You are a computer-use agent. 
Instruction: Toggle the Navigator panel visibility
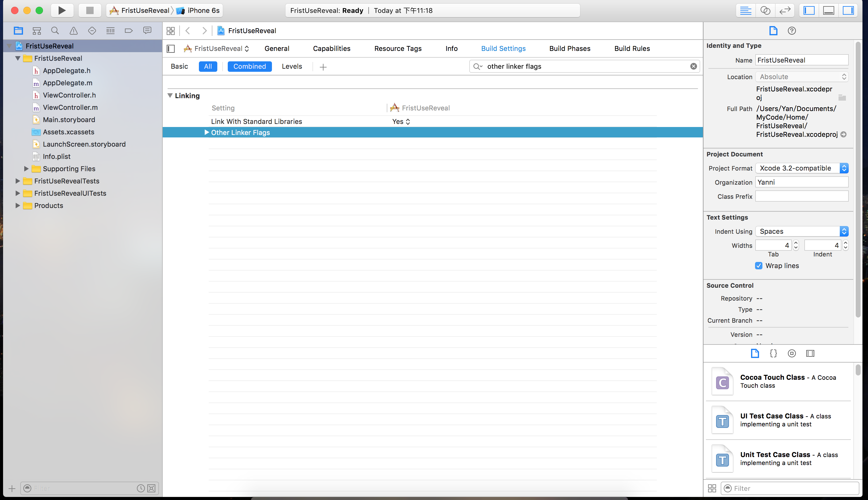809,10
